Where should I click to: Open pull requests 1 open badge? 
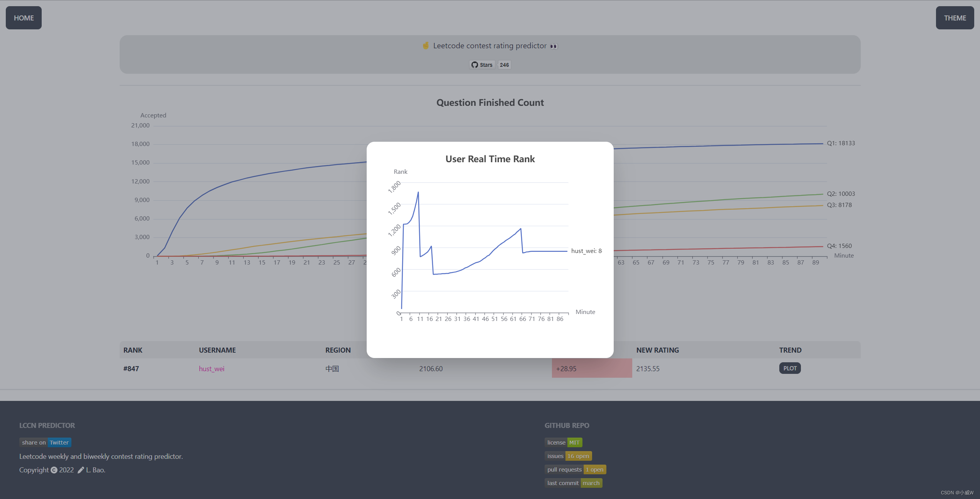pos(575,469)
